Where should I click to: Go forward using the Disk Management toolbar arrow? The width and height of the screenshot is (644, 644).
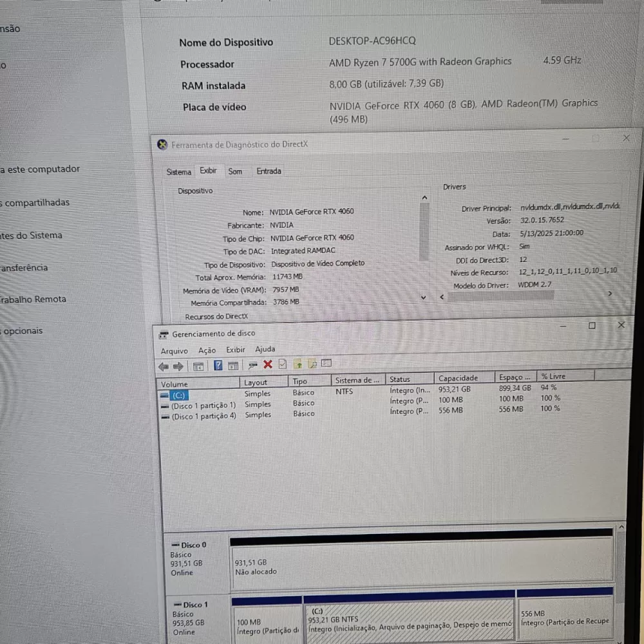pyautogui.click(x=178, y=366)
